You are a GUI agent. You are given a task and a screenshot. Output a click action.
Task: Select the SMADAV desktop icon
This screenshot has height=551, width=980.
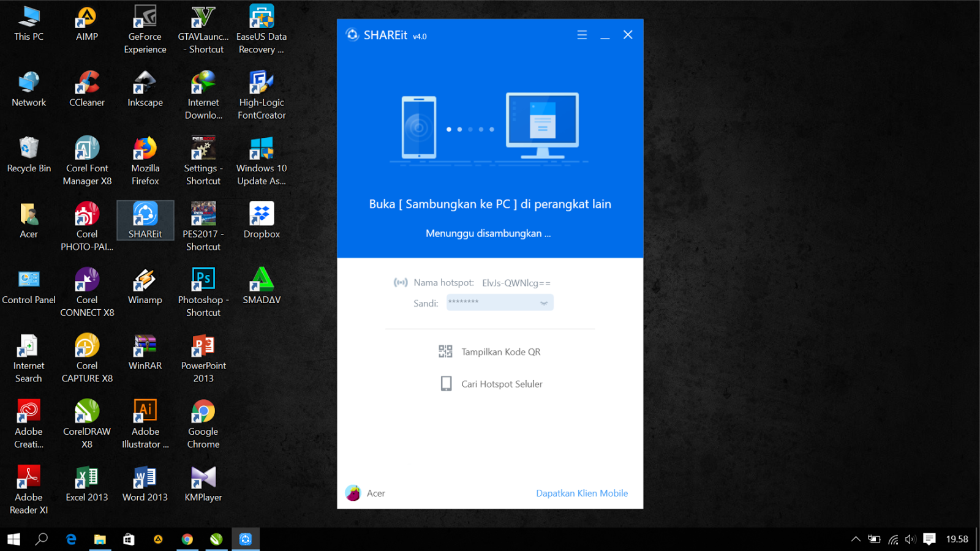pos(262,287)
